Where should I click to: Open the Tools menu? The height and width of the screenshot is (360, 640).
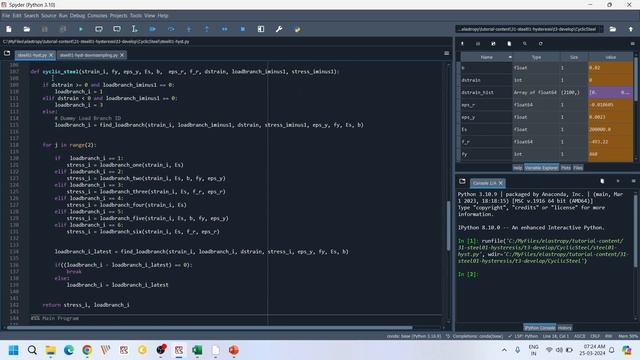coord(136,16)
